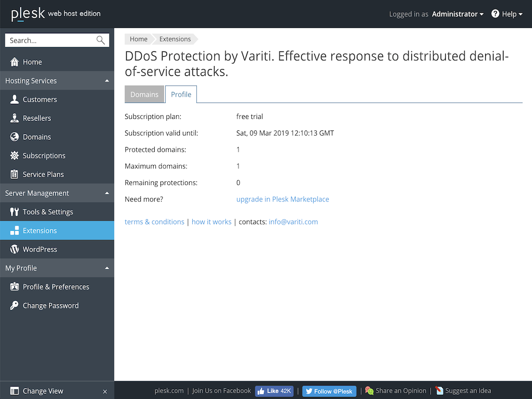Image resolution: width=532 pixels, height=399 pixels.
Task: Click the Resellers icon in sidebar
Action: 14,118
